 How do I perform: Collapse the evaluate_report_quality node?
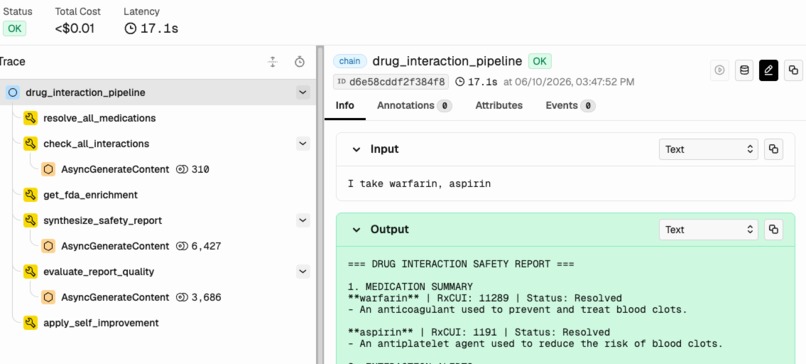303,271
